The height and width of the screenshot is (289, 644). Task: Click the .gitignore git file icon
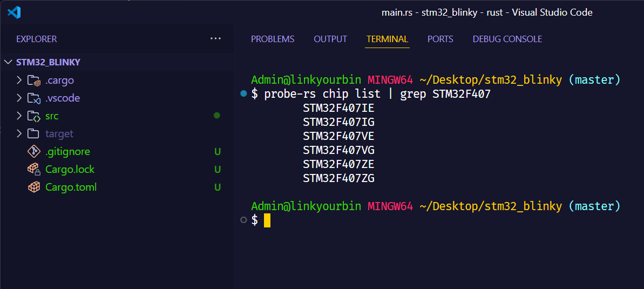click(34, 152)
